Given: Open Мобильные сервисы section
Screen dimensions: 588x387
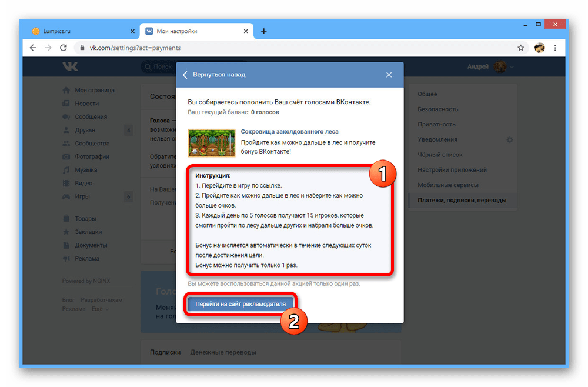Looking at the screenshot, I should (x=447, y=185).
